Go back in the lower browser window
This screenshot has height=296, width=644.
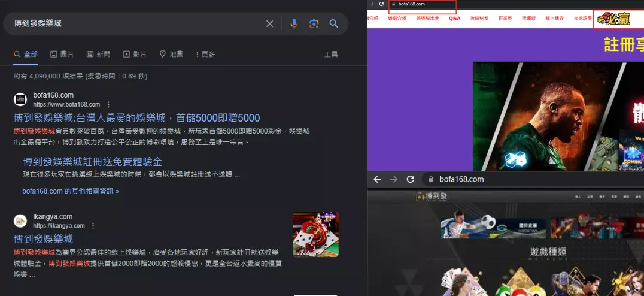(x=377, y=179)
